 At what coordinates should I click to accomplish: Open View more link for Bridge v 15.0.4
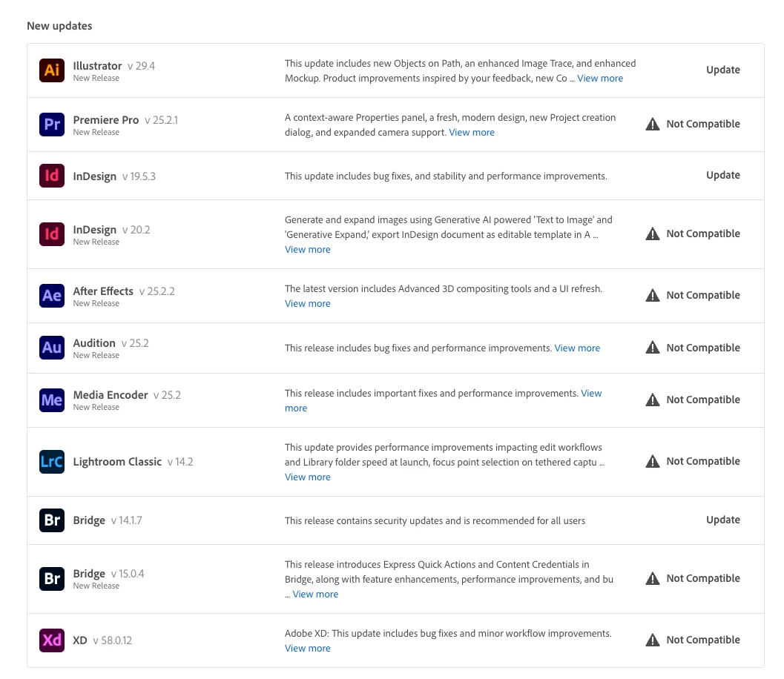[315, 594]
